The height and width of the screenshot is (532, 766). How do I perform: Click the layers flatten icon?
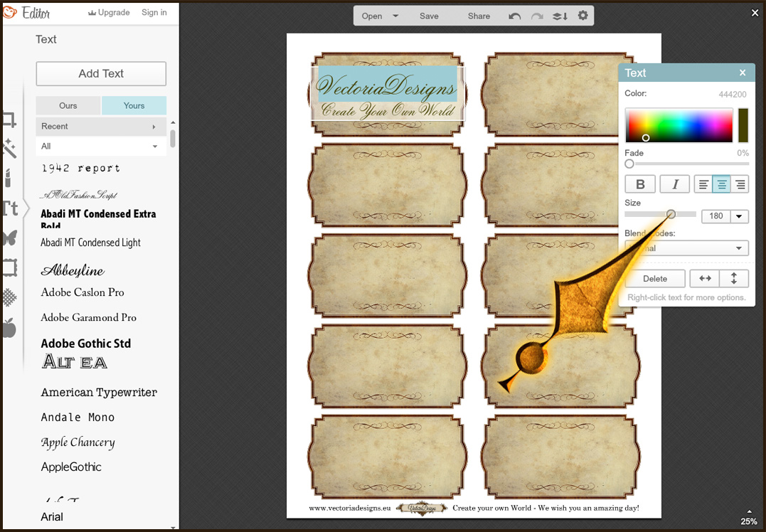click(560, 16)
